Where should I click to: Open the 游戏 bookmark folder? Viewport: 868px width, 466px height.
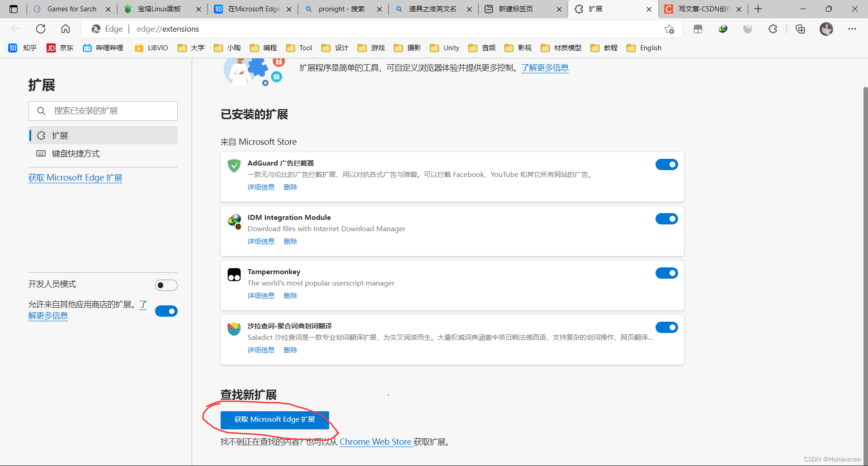tap(371, 48)
